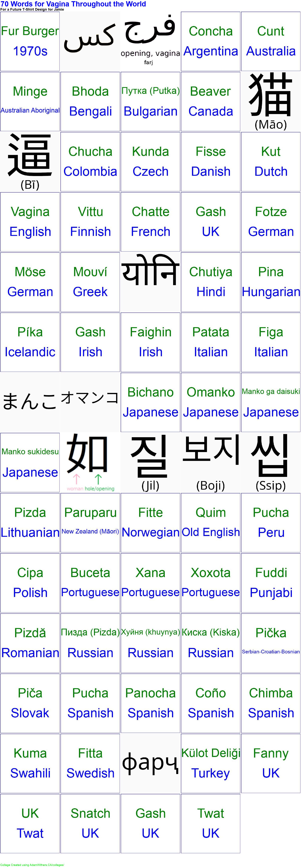
Task: Click the Concha Argentina tile
Action: [x=211, y=41]
